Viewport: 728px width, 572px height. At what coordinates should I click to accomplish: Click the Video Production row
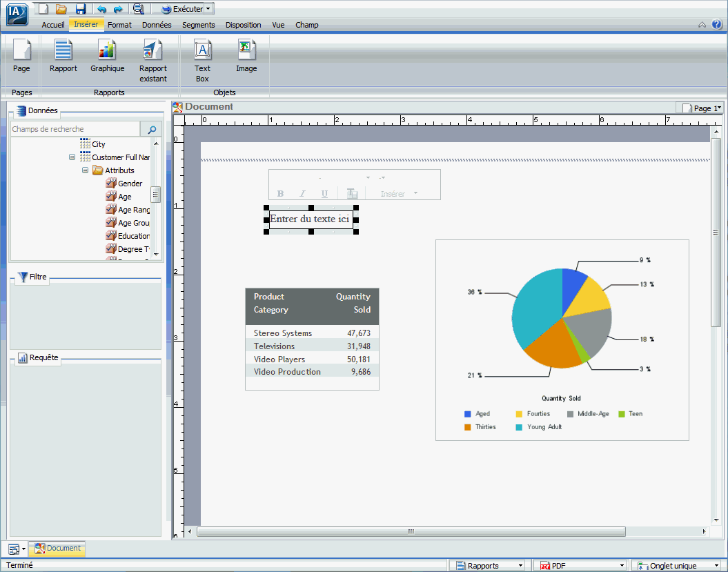[312, 371]
